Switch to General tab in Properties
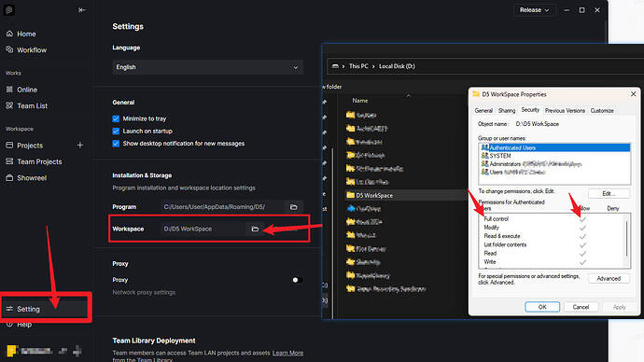Screen dimensions: 644x362 coord(483,111)
